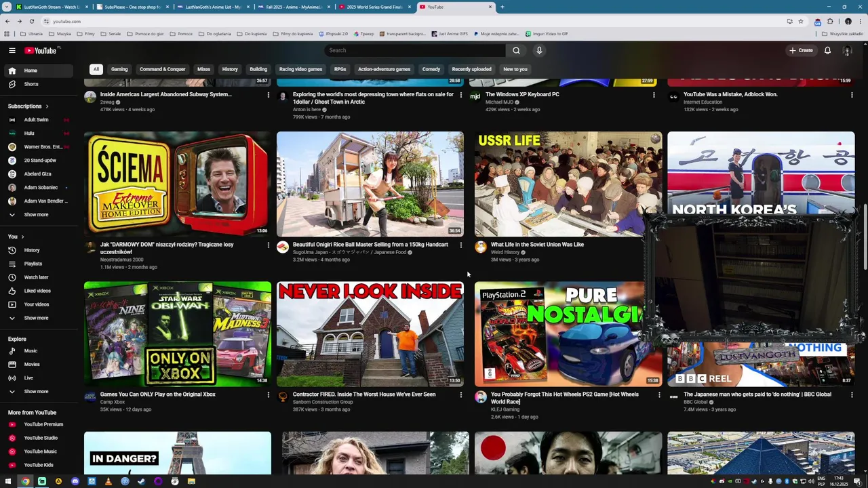Open SugoUma Japan channel avatar

283,247
